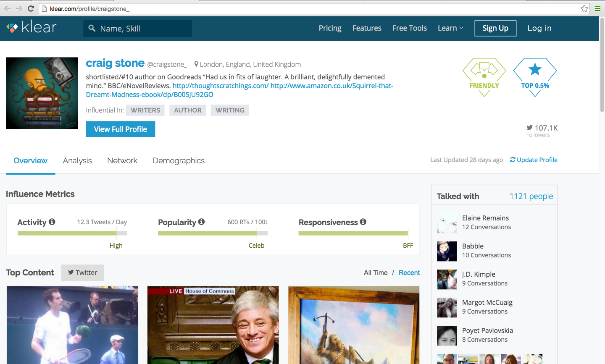605x364 pixels.
Task: Click the Activity info icon
Action: [52, 222]
